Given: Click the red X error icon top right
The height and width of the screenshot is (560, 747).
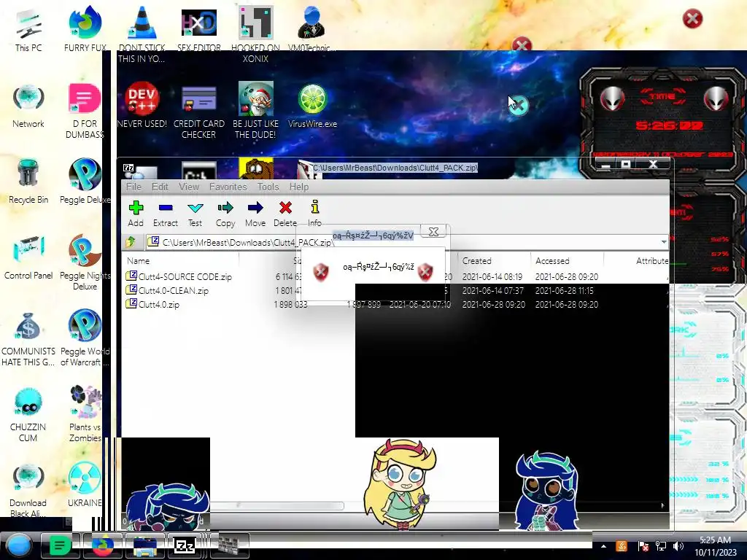Looking at the screenshot, I should pyautogui.click(x=692, y=19).
